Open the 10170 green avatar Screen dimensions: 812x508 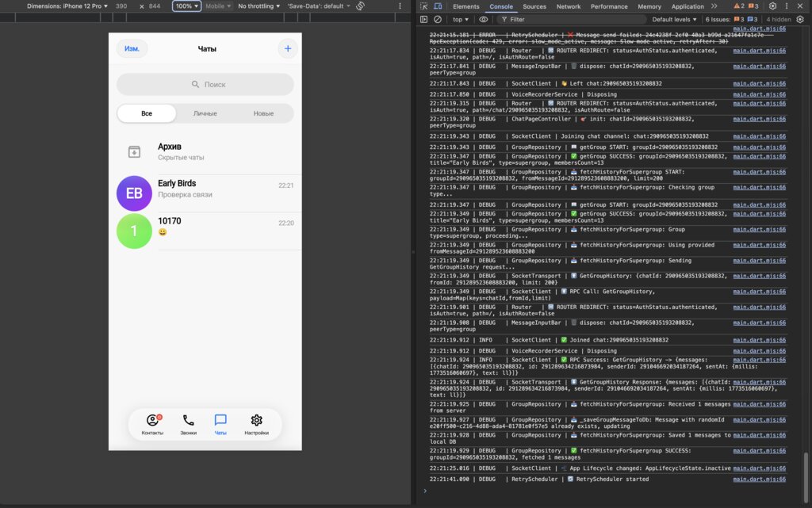(x=134, y=231)
